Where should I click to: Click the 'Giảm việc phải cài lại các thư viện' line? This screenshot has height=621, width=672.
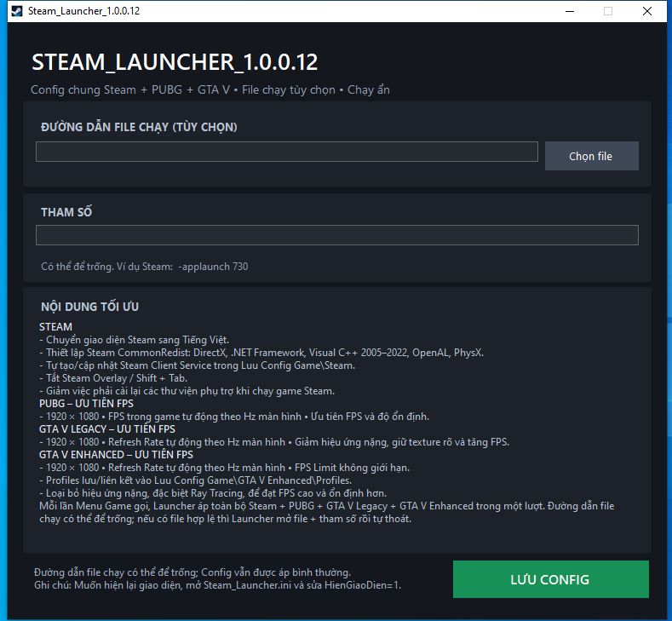(x=187, y=391)
